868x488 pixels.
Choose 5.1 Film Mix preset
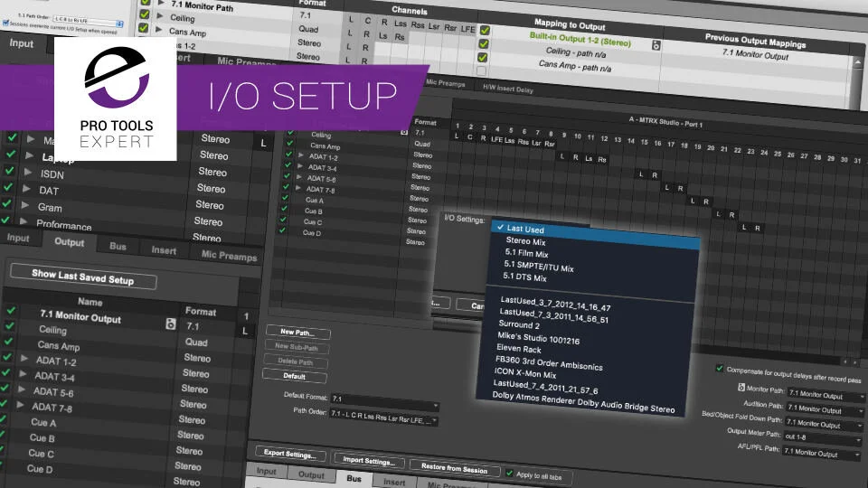click(526, 253)
